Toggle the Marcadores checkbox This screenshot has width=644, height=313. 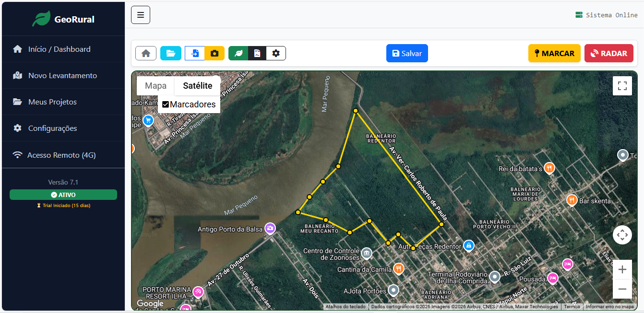166,104
